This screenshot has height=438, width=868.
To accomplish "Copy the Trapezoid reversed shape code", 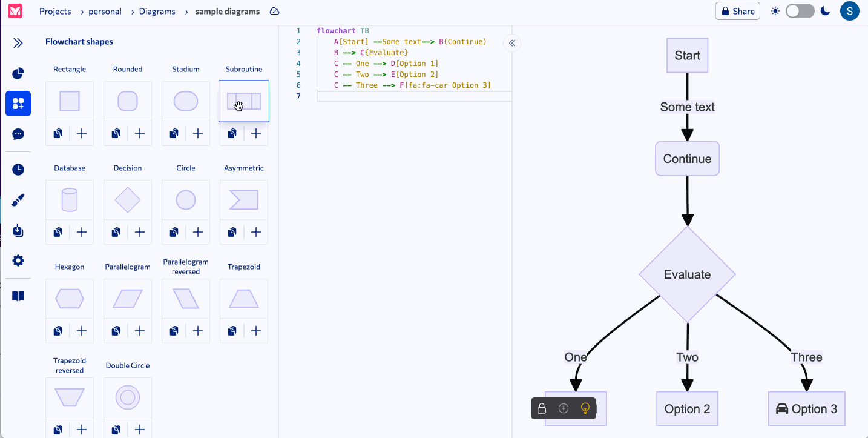I will 58,430.
